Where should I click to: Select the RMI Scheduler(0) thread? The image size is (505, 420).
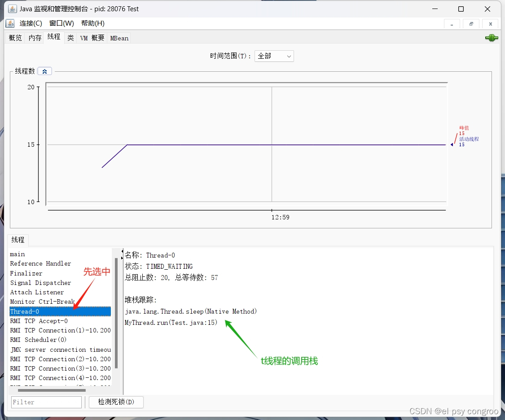[60, 340]
